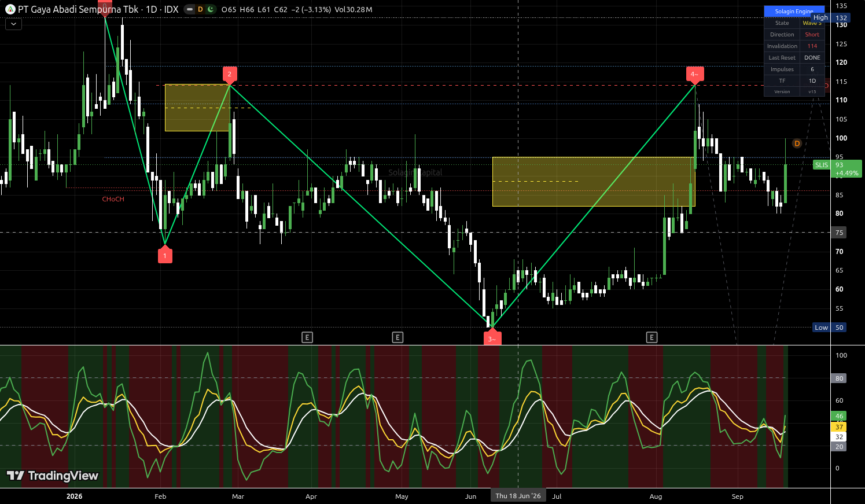
Task: Click the green 46 oscillator value label
Action: pyautogui.click(x=839, y=416)
